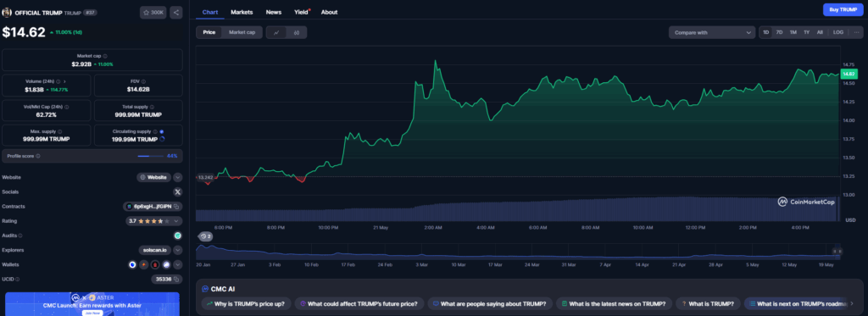This screenshot has width=868, height=316.
Task: Click the Buy TRUMP button
Action: pos(843,9)
